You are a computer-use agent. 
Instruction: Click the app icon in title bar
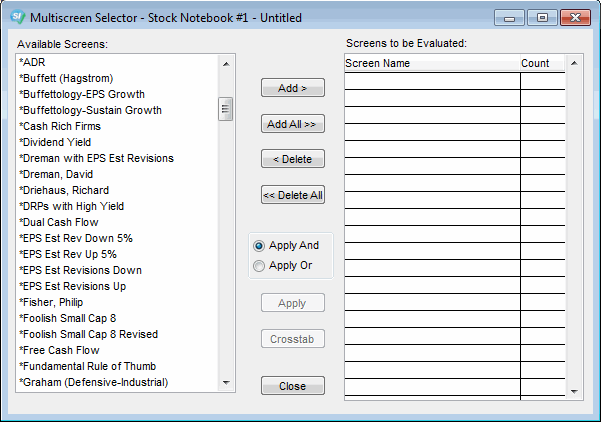click(16, 18)
